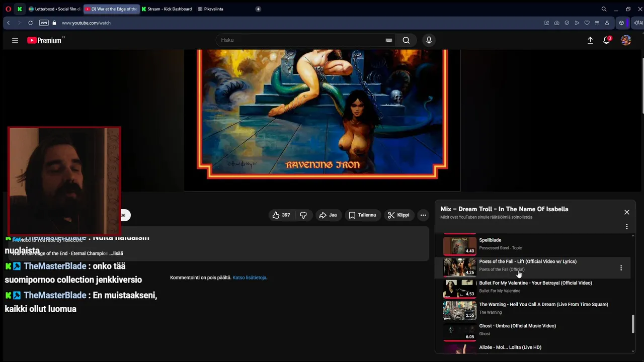Switch to the War at the Edge tab
This screenshot has width=644, height=362.
coord(111,9)
